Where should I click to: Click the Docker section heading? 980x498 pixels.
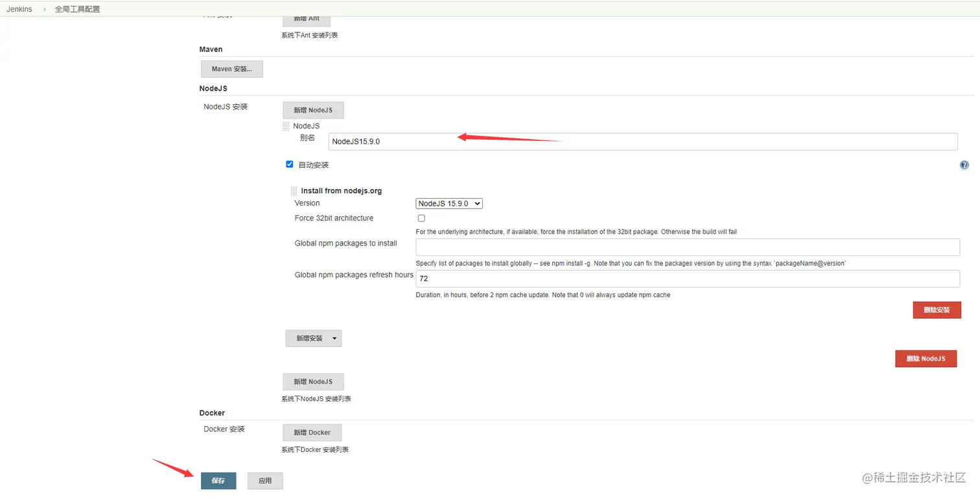(212, 413)
